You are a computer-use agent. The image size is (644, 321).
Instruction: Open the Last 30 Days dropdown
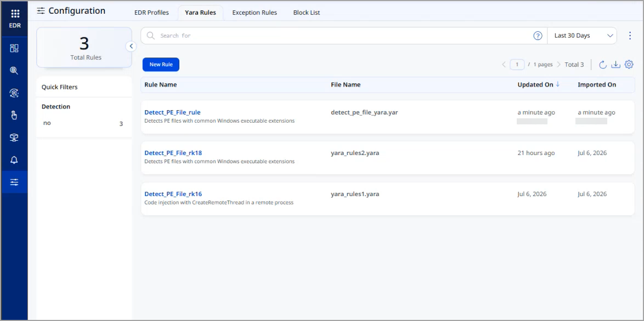(x=582, y=36)
